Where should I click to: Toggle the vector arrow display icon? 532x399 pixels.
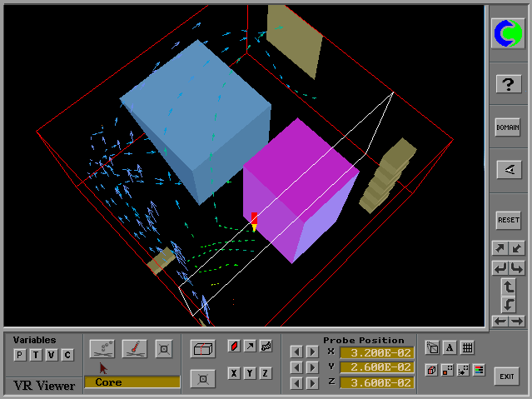(250, 346)
